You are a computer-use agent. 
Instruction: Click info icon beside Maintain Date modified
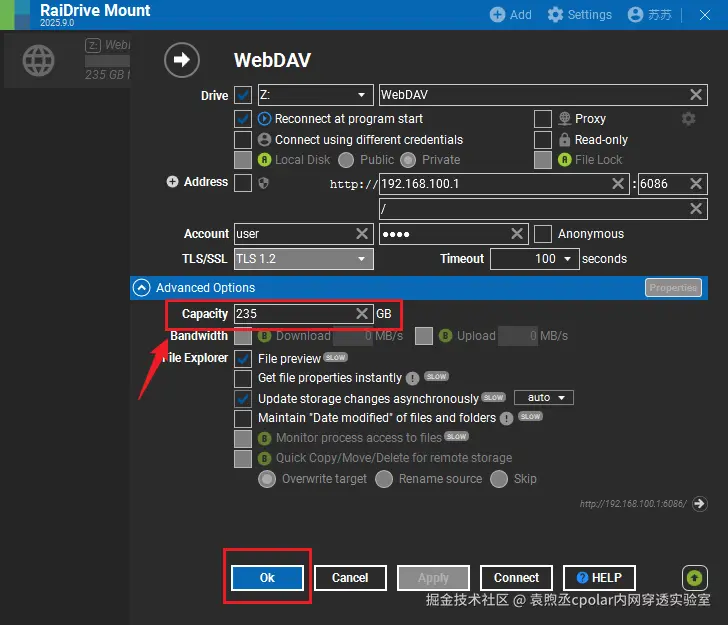click(x=507, y=419)
